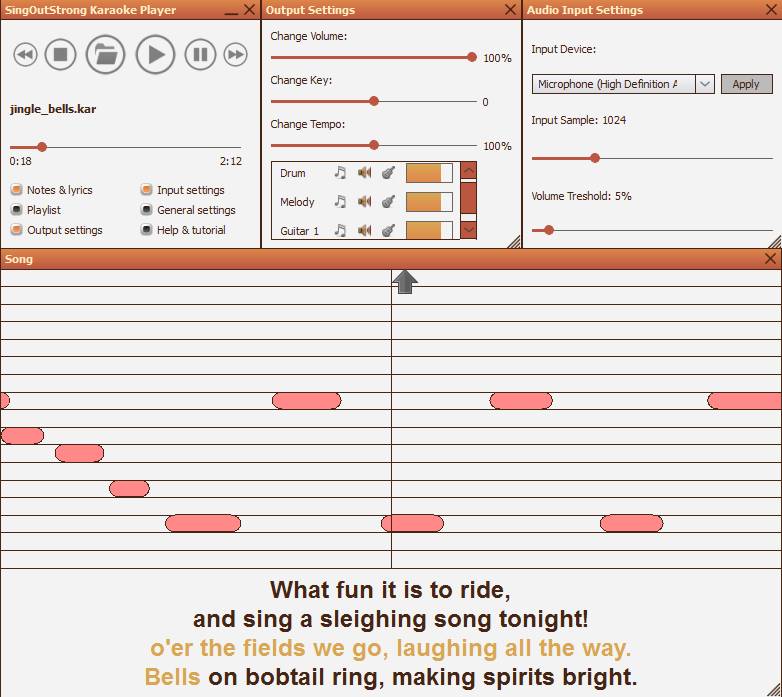This screenshot has height=697, width=782.
Task: Toggle the Notes & lyrics panel
Action: pos(51,190)
